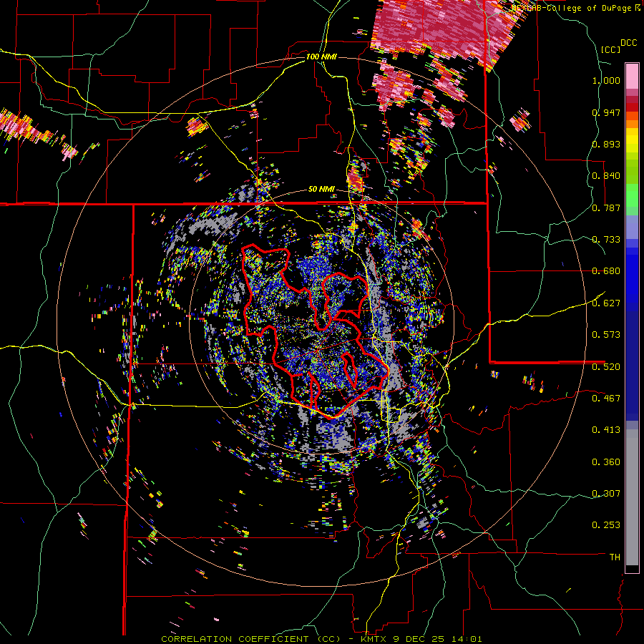Click the '100 NMI' range ring label
Image resolution: width=644 pixels, height=644 pixels.
pyautogui.click(x=321, y=57)
